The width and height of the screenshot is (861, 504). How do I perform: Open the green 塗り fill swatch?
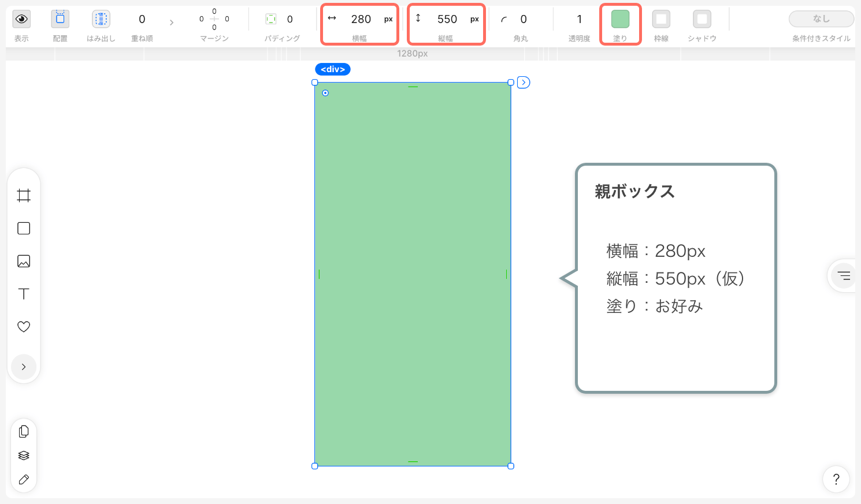(620, 19)
